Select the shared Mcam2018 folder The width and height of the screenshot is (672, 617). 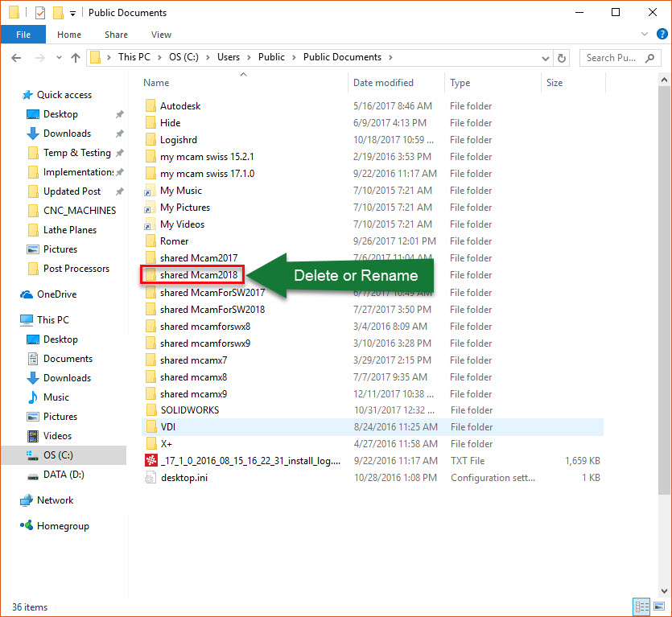point(199,274)
